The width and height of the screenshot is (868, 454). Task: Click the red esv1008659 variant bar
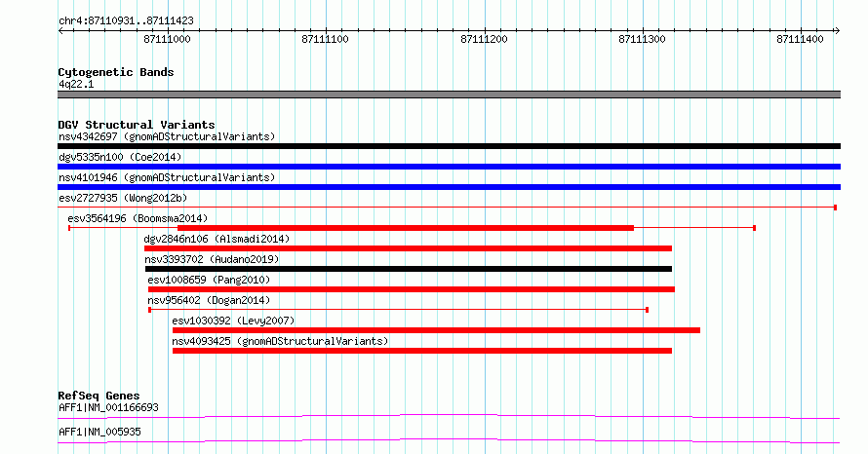[x=412, y=289]
